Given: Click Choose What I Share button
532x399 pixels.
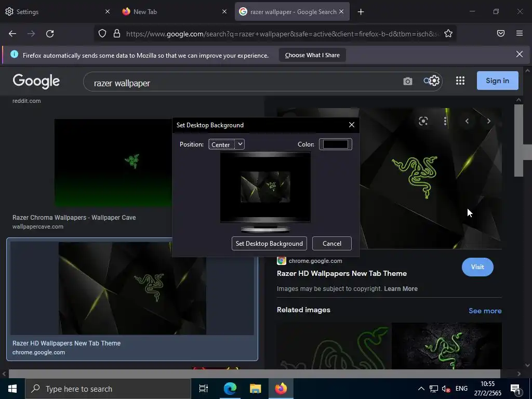Looking at the screenshot, I should 312,55.
